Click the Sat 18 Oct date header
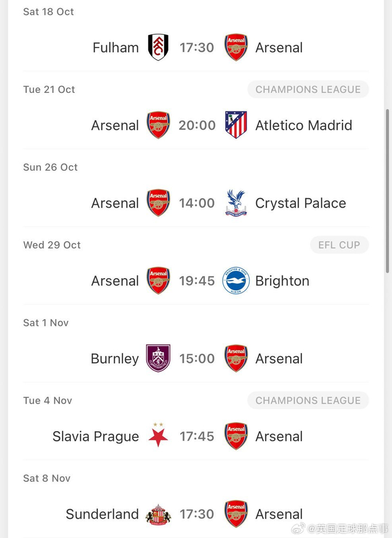392x538 pixels. click(48, 12)
